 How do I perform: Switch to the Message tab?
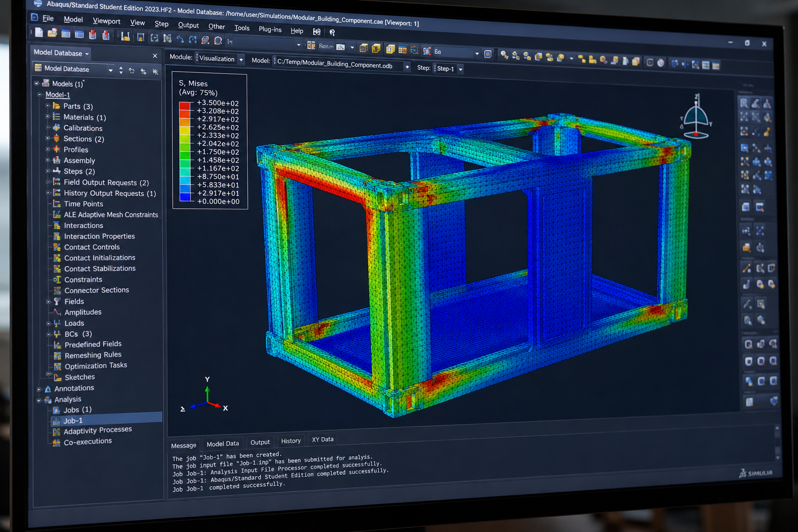[184, 445]
